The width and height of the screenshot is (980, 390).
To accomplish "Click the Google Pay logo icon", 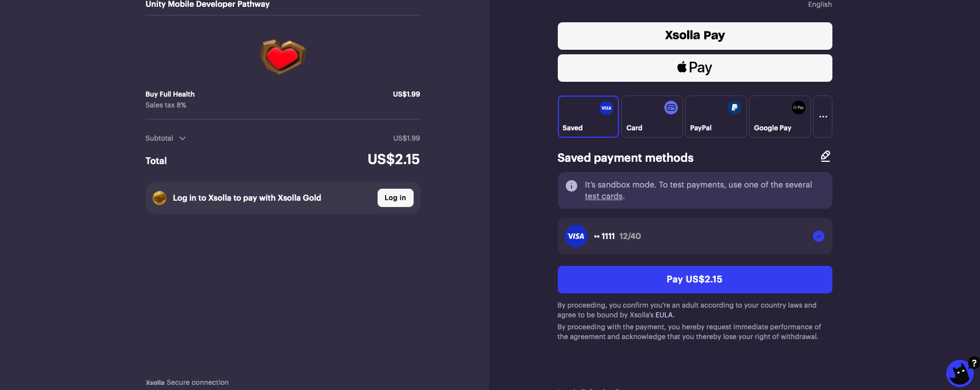I will pos(798,108).
